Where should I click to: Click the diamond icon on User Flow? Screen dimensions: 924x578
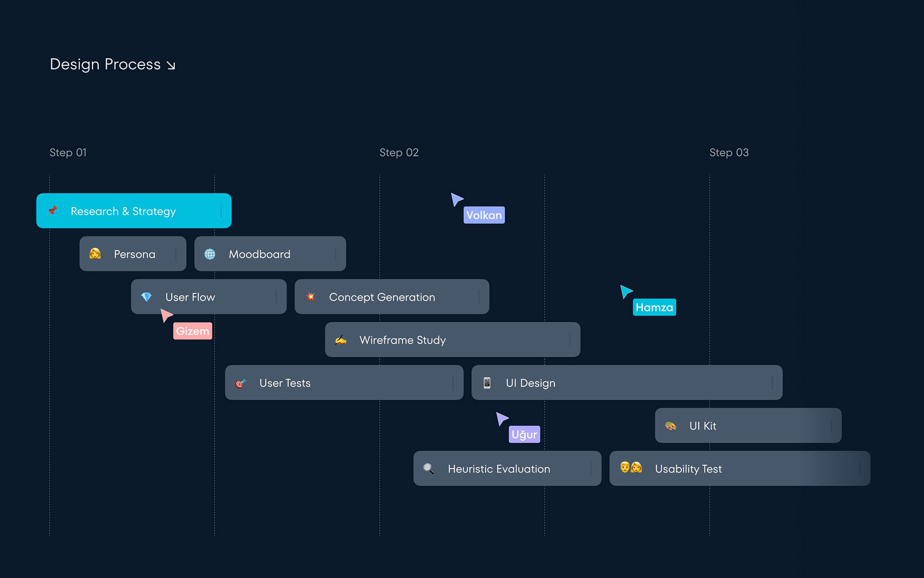click(146, 297)
